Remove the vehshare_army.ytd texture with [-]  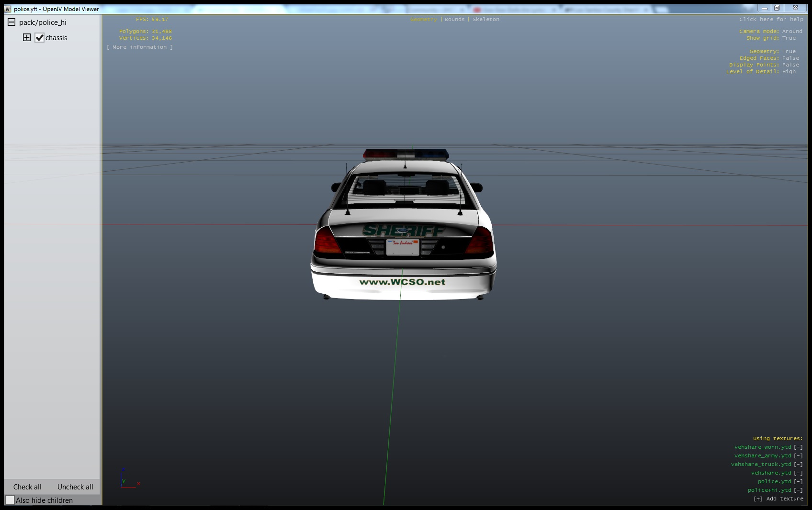[x=798, y=456]
